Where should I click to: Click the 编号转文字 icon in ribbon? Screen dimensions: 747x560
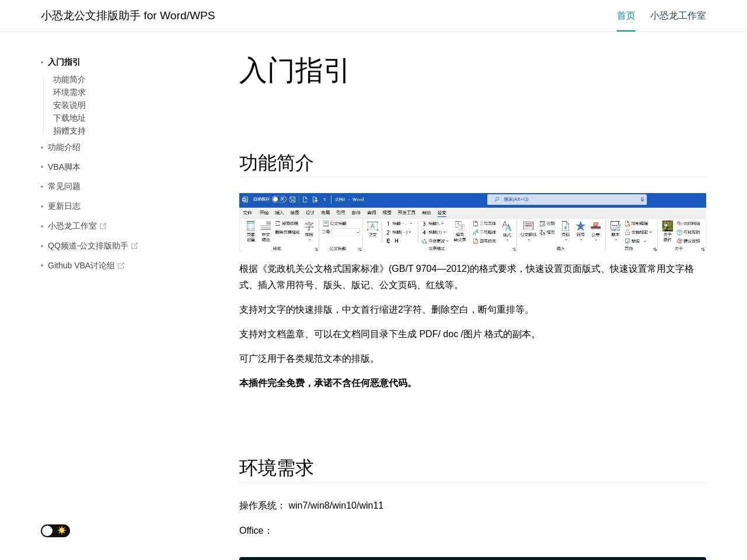tap(459, 231)
